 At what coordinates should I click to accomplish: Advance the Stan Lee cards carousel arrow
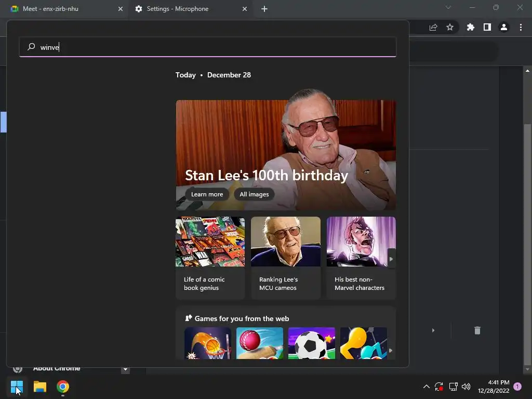point(391,259)
